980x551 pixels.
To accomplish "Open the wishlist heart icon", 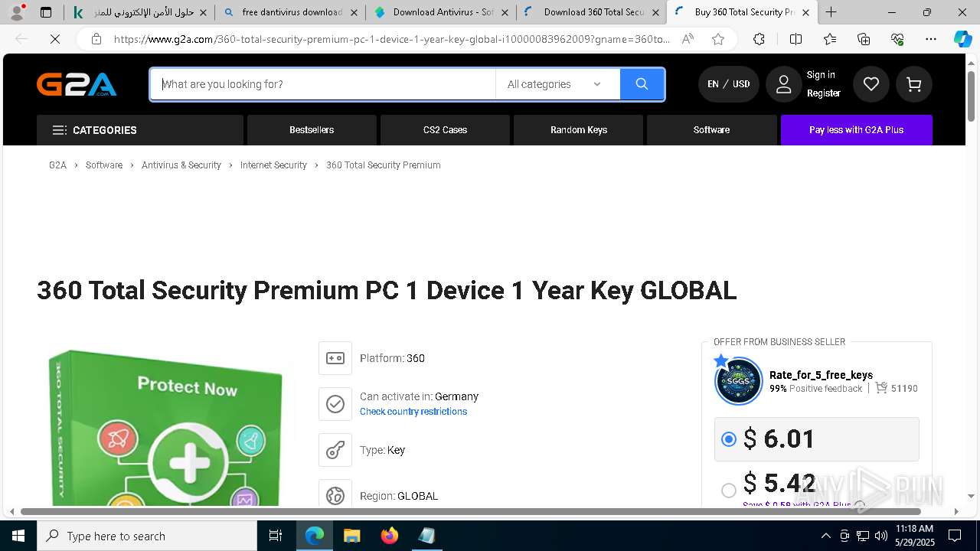I will pos(871,84).
